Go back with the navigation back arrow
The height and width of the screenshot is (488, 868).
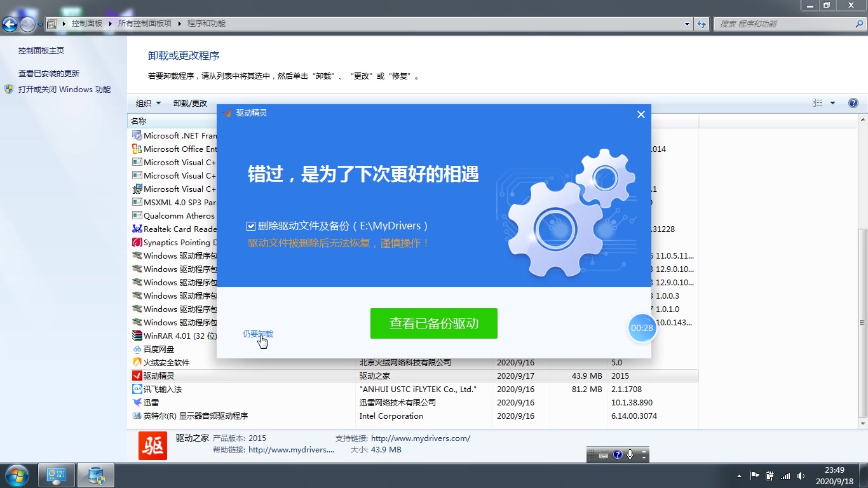[10, 24]
